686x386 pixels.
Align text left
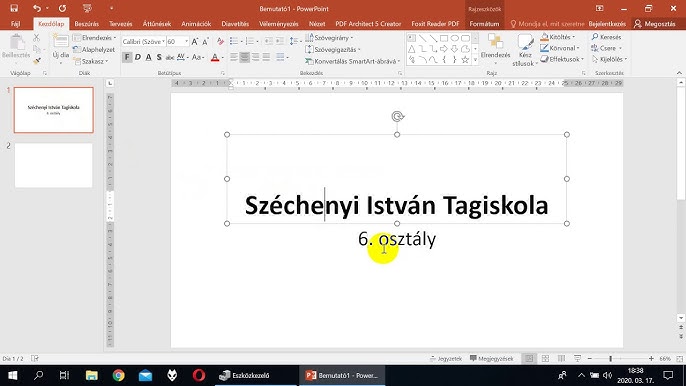click(x=234, y=57)
